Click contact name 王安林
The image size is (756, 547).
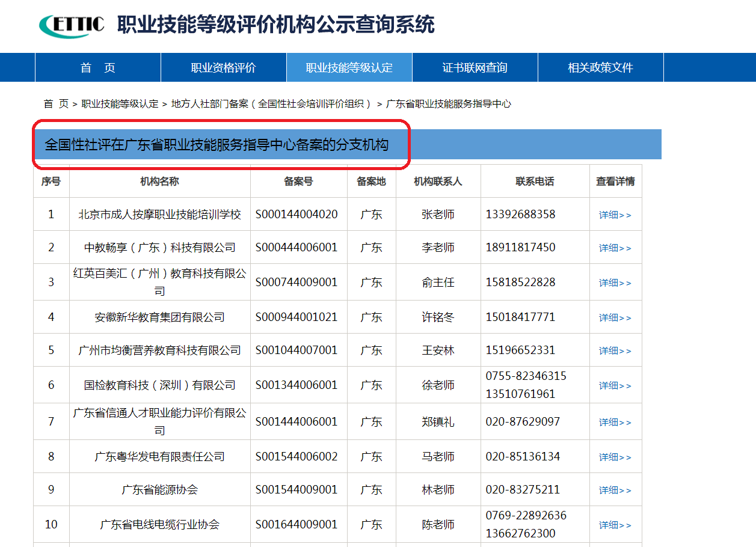click(x=438, y=350)
